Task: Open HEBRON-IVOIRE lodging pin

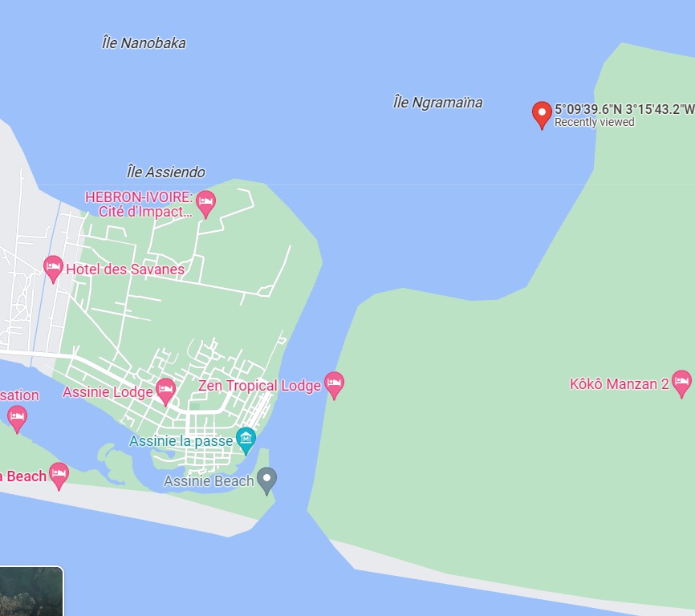Action: coord(205,205)
